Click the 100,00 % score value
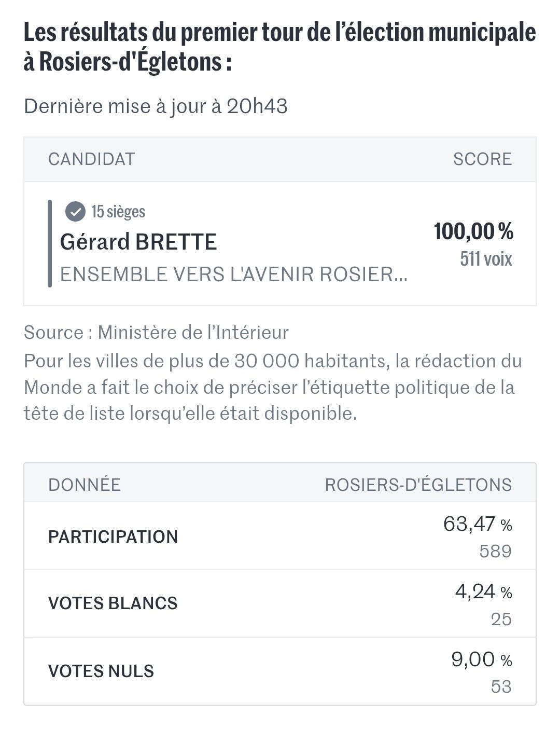 (x=473, y=231)
